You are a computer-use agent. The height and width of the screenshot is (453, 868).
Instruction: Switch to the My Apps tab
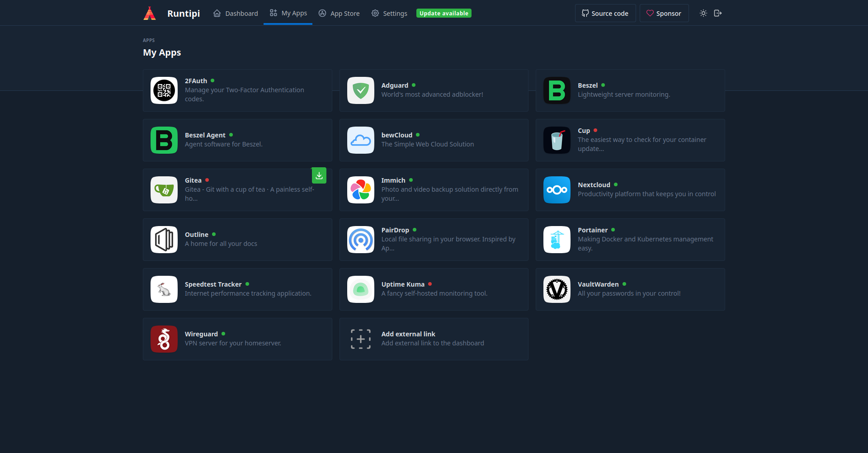point(288,13)
